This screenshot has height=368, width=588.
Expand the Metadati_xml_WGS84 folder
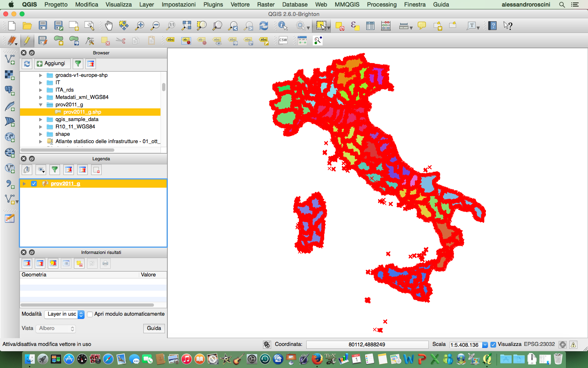[40, 97]
